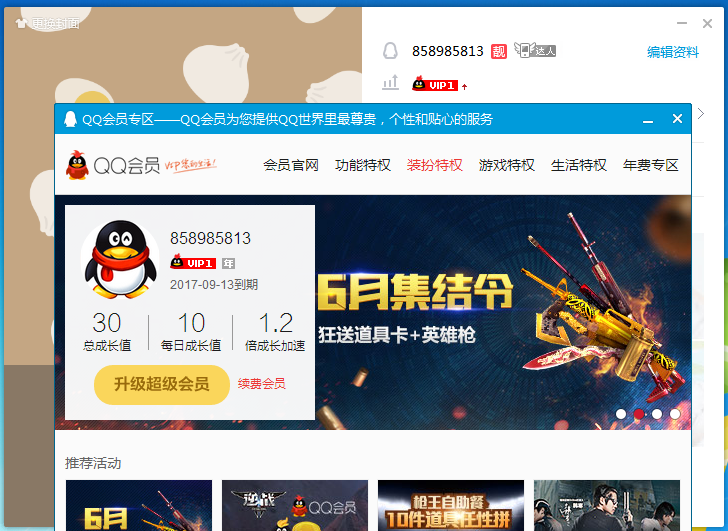
Task: Go to the 年费专区 tab
Action: pyautogui.click(x=650, y=165)
